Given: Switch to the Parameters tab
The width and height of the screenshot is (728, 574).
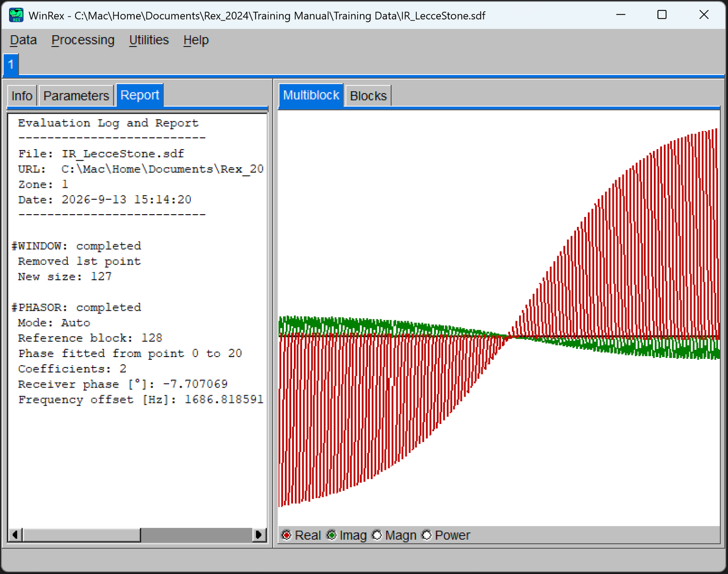Looking at the screenshot, I should pyautogui.click(x=76, y=96).
